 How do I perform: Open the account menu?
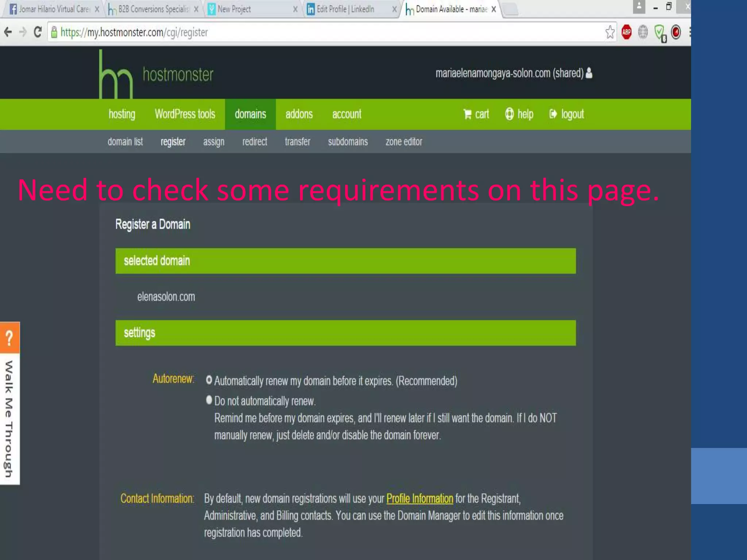coord(347,114)
